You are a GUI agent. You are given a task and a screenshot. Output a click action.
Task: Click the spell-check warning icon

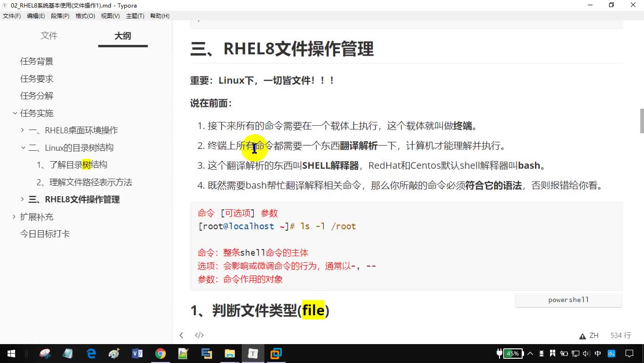click(583, 336)
